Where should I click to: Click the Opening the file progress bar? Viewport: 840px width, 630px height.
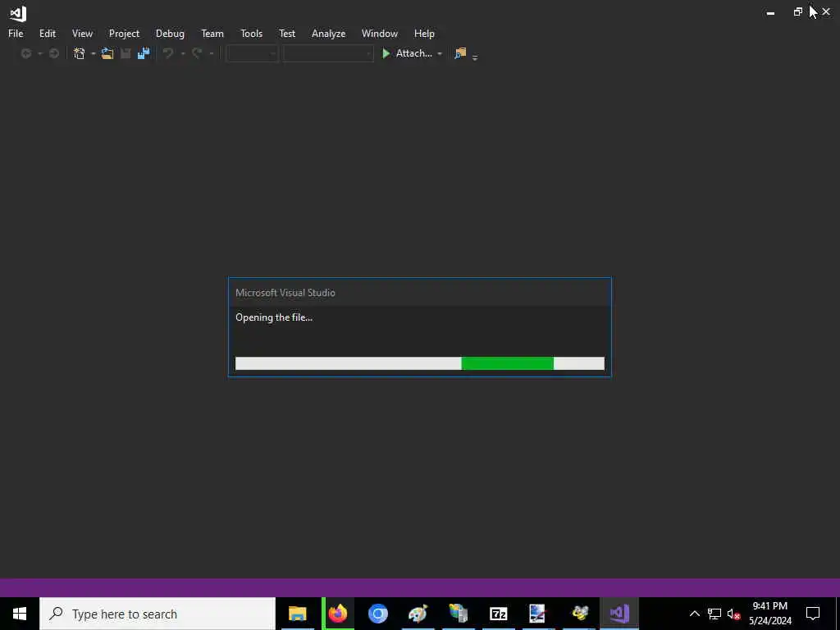[419, 363]
